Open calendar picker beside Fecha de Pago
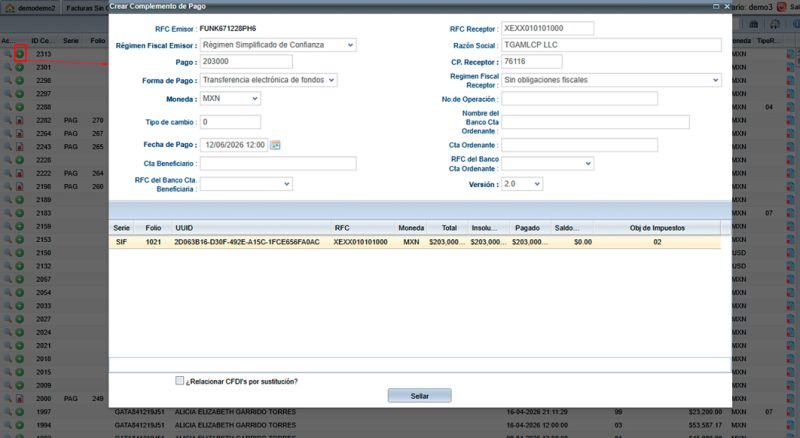Screen dimensions: 800x438 click(275, 145)
